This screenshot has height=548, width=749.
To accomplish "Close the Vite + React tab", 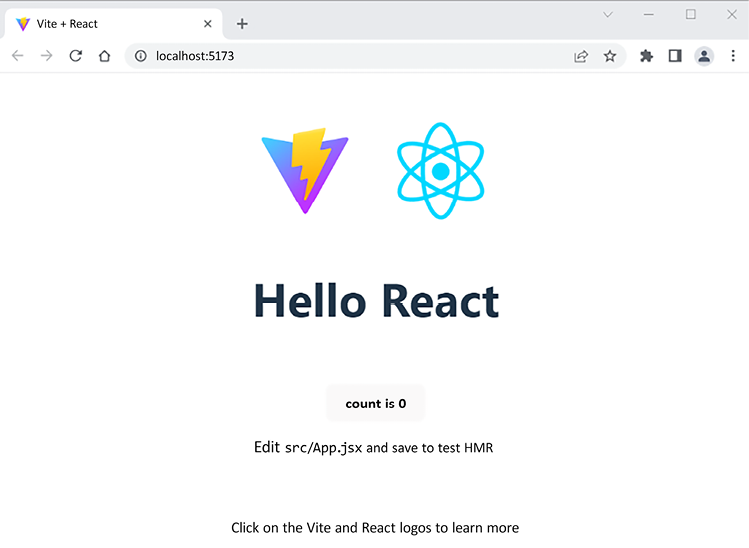I will [x=208, y=24].
